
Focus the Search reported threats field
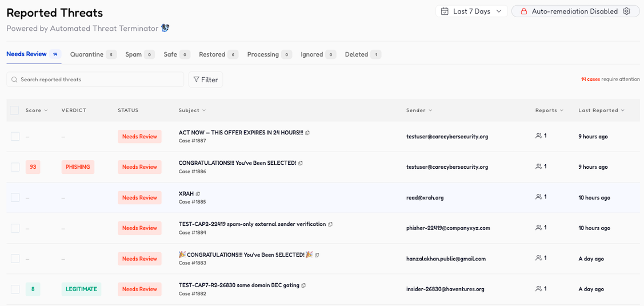(x=95, y=80)
